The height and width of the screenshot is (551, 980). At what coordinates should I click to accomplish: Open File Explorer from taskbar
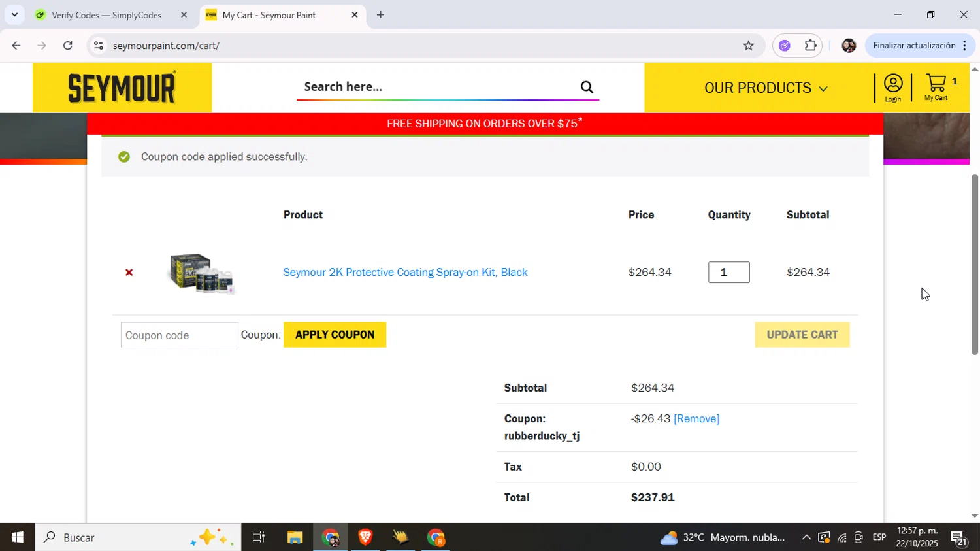pyautogui.click(x=295, y=537)
